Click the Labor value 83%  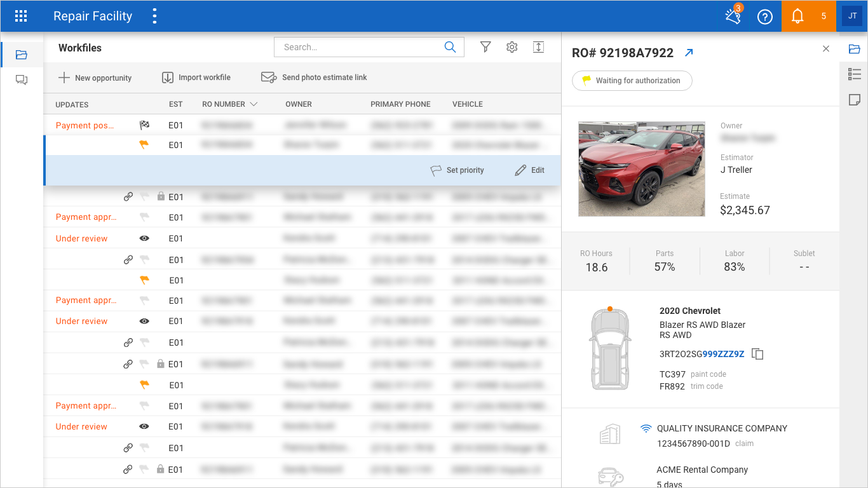735,267
